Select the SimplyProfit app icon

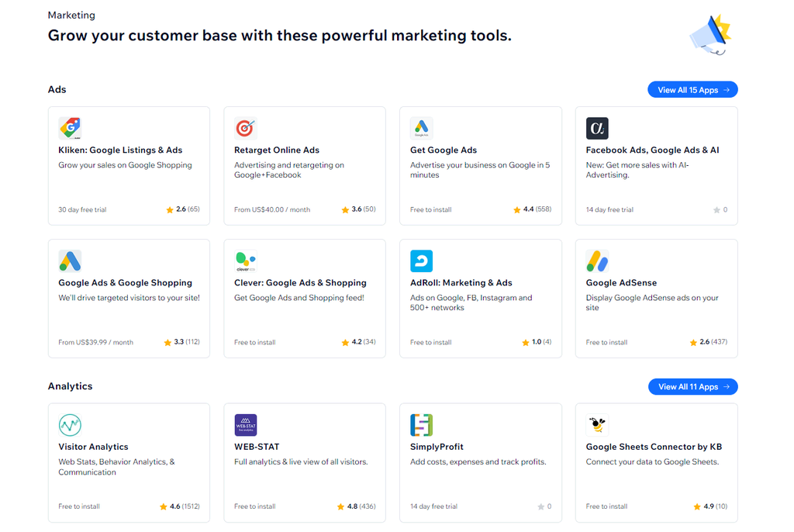[x=421, y=425]
